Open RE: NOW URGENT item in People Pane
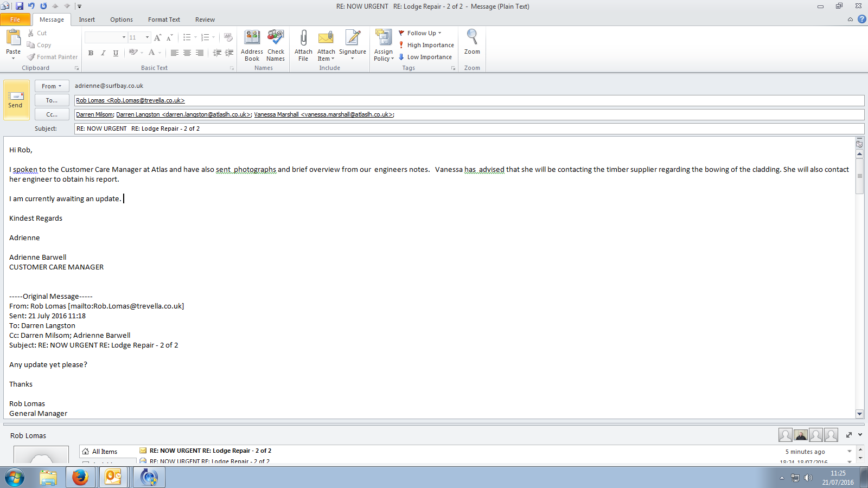 coord(210,451)
